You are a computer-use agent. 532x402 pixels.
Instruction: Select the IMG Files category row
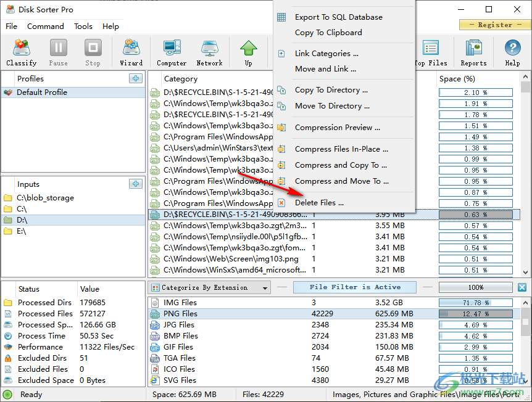click(334, 303)
